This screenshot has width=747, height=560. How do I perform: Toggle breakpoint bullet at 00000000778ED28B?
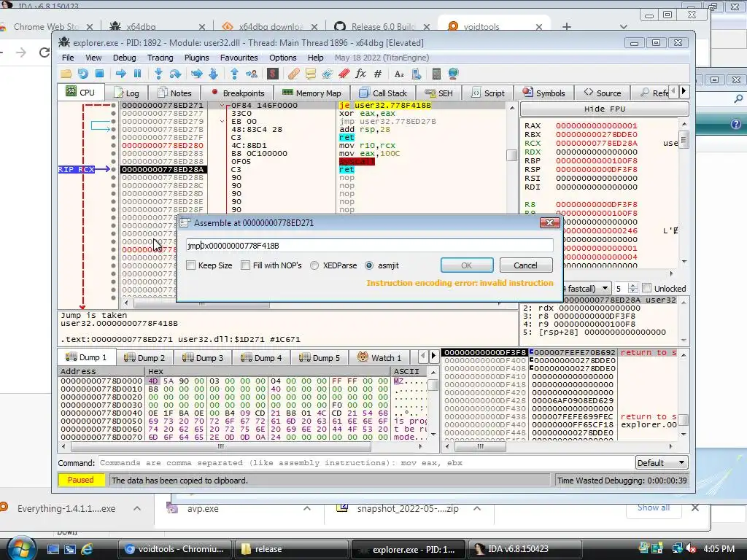click(x=113, y=178)
